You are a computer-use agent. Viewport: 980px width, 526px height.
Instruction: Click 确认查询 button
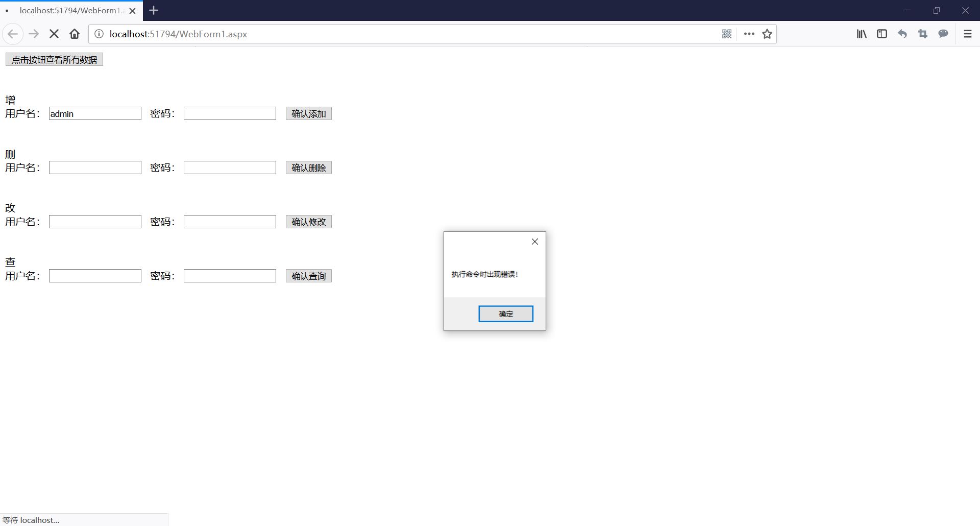coord(309,276)
